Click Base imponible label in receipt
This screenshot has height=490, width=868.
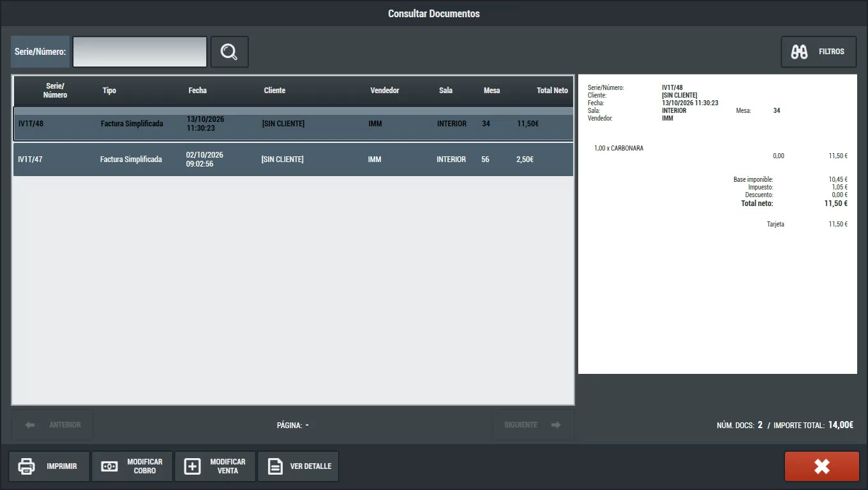coord(753,180)
